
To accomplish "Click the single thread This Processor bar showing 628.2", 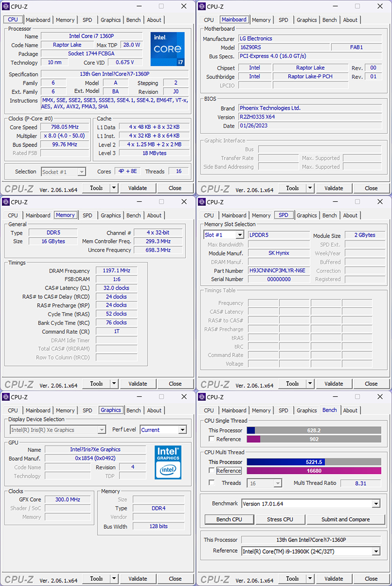I will click(314, 430).
